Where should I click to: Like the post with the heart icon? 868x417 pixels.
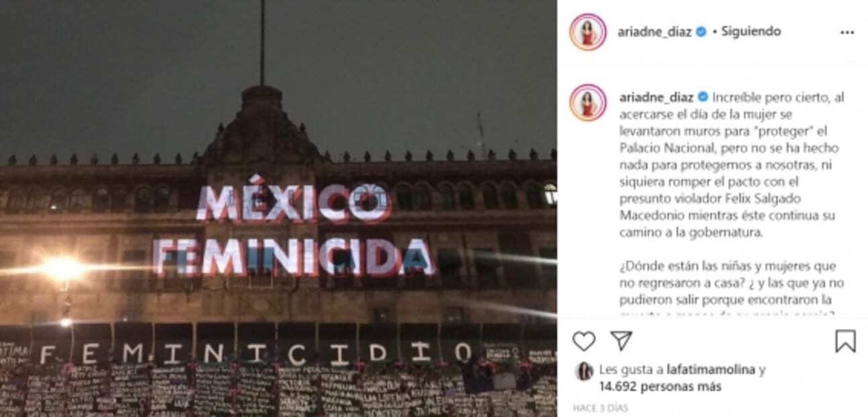tap(584, 341)
